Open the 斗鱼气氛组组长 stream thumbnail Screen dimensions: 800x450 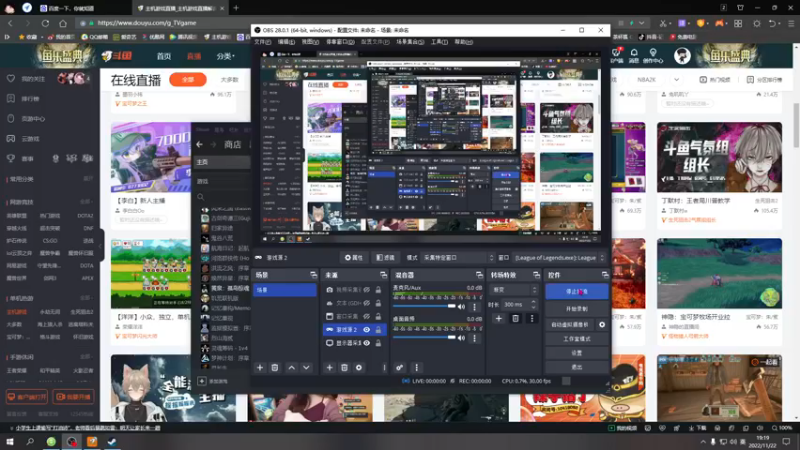pos(719,157)
